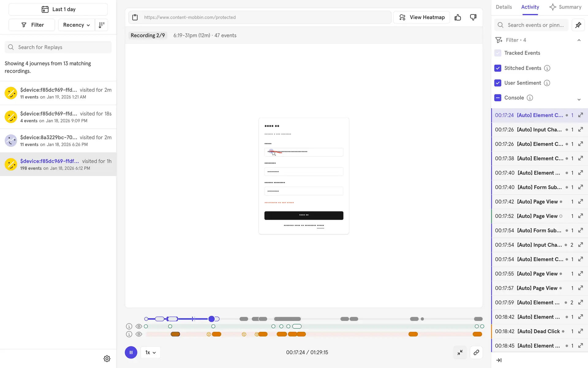The image size is (588, 368).
Task: Toggle the User Sentiment checkbox
Action: [x=498, y=83]
